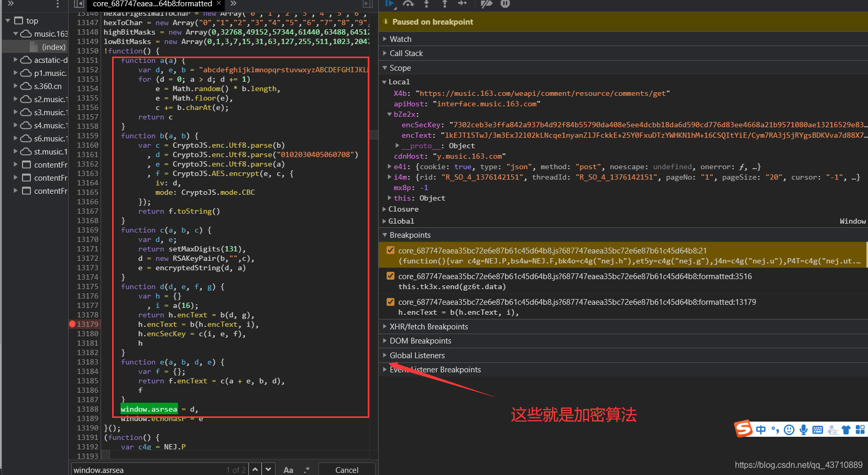Expand the st.music domain node
868x475 pixels.
(x=16, y=151)
